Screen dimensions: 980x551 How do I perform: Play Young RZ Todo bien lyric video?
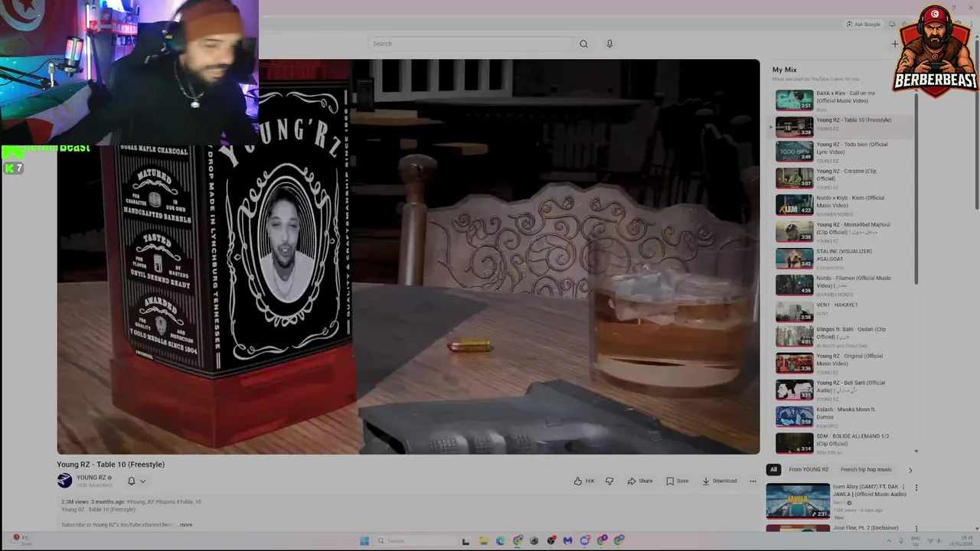click(843, 152)
